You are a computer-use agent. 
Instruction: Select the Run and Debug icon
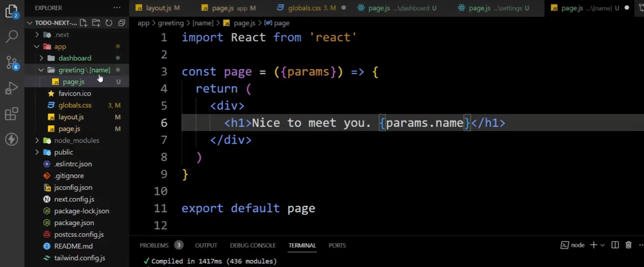click(x=12, y=87)
